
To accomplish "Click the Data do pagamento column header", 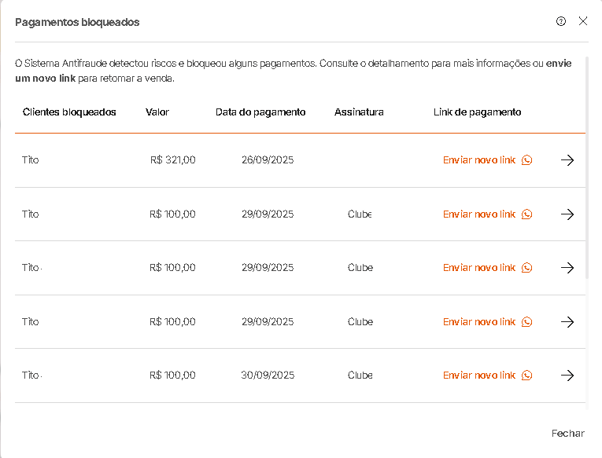I will point(260,112).
